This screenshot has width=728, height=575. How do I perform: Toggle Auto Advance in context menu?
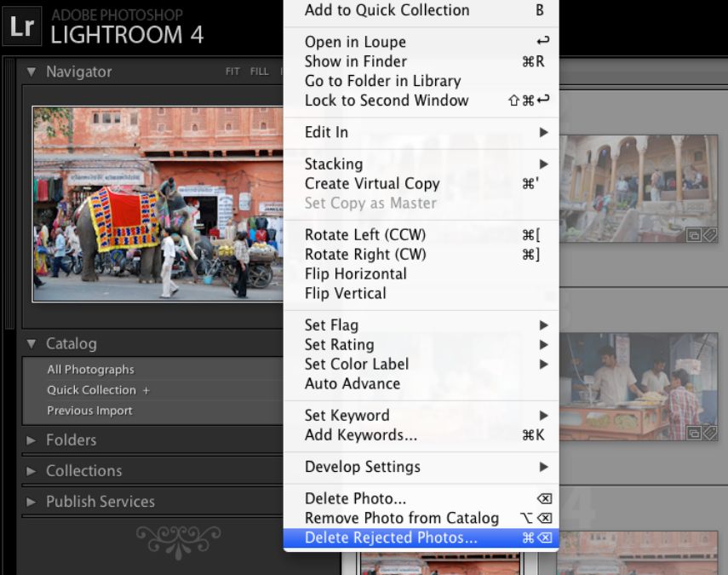pos(352,383)
